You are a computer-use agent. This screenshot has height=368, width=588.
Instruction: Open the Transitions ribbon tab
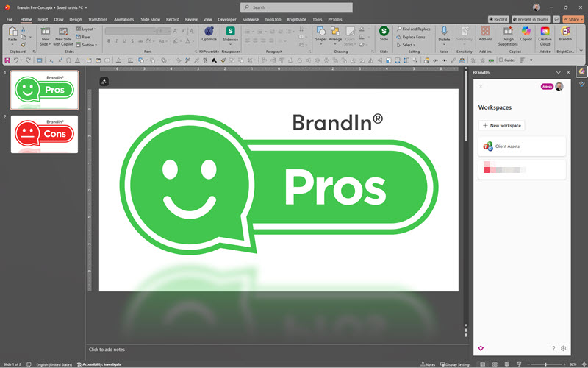click(x=97, y=20)
